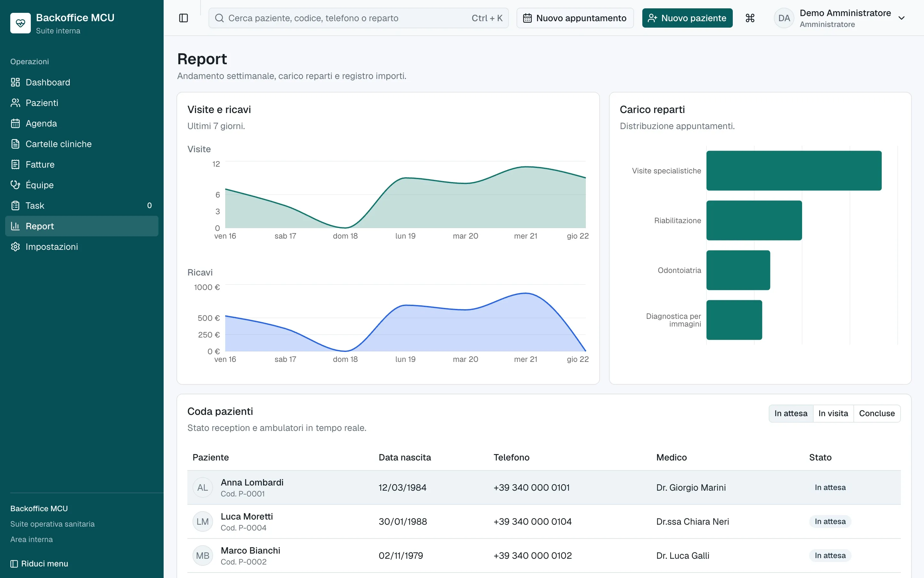
Task: Open the Impostazioni label in the sidebar
Action: pyautogui.click(x=52, y=247)
